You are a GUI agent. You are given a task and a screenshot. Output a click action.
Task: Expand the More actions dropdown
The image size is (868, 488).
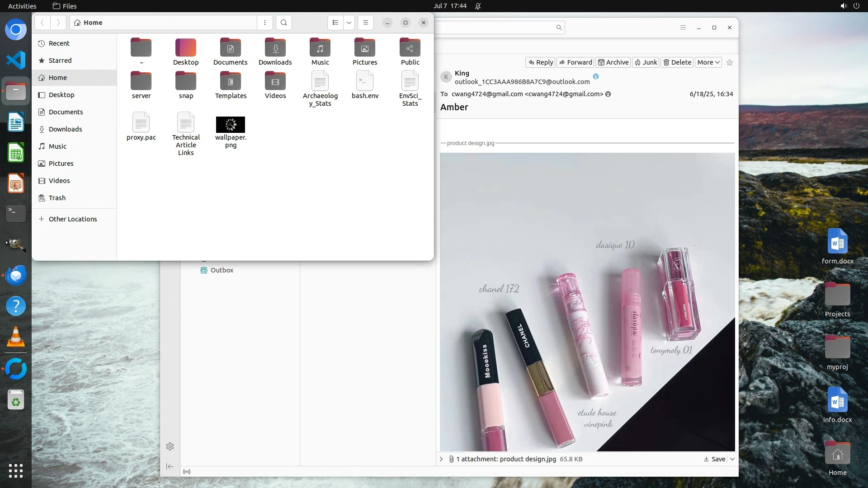pos(708,63)
